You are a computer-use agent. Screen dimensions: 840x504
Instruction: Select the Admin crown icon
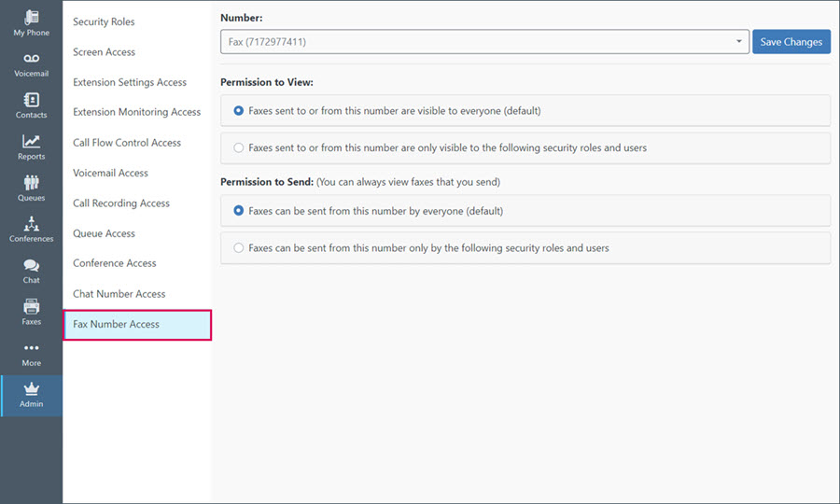pos(31,389)
